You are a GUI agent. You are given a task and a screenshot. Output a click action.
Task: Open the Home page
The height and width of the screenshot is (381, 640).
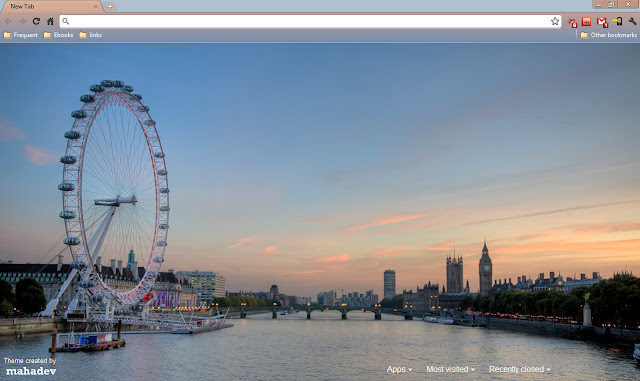pyautogui.click(x=50, y=21)
